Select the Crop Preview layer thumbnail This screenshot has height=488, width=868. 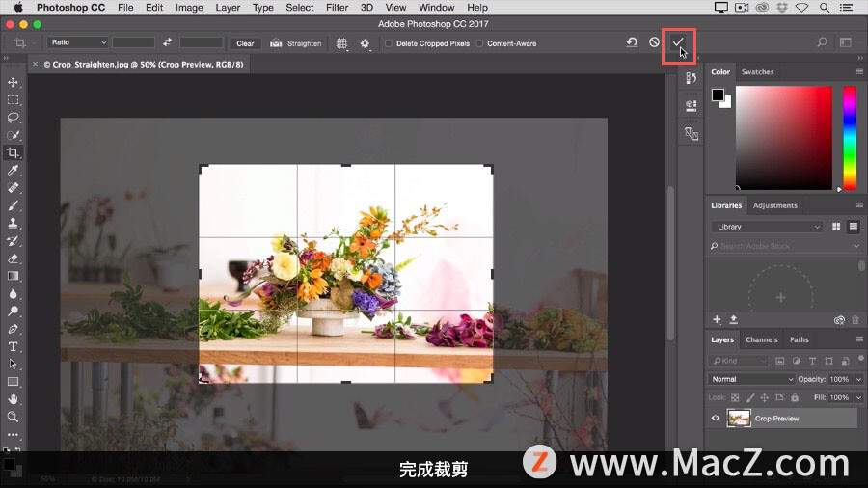[x=739, y=419]
